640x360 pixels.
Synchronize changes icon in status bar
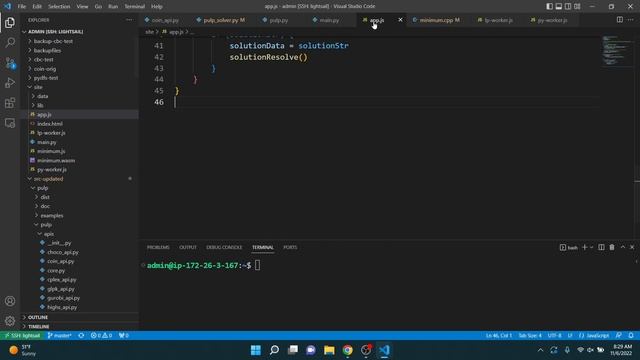tap(81, 336)
